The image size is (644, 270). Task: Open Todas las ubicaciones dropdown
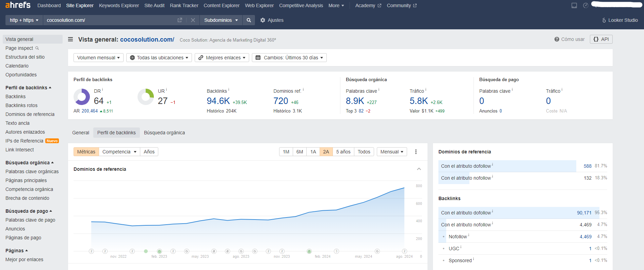pyautogui.click(x=159, y=58)
